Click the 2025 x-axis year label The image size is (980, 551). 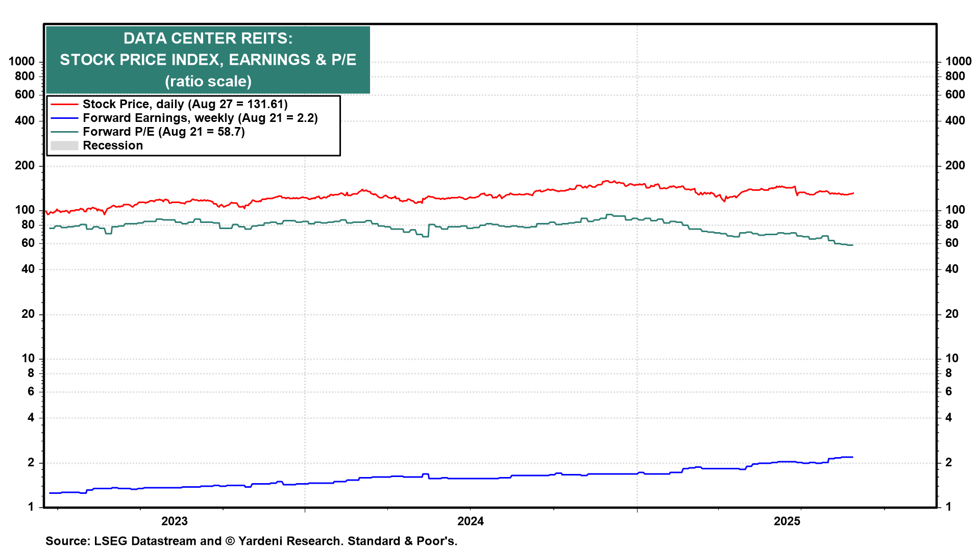click(787, 521)
